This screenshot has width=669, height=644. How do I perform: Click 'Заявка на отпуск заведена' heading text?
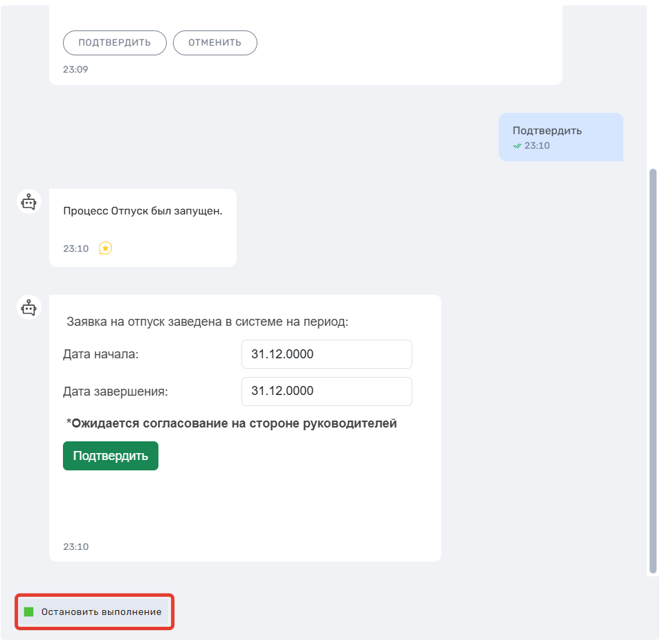point(208,322)
